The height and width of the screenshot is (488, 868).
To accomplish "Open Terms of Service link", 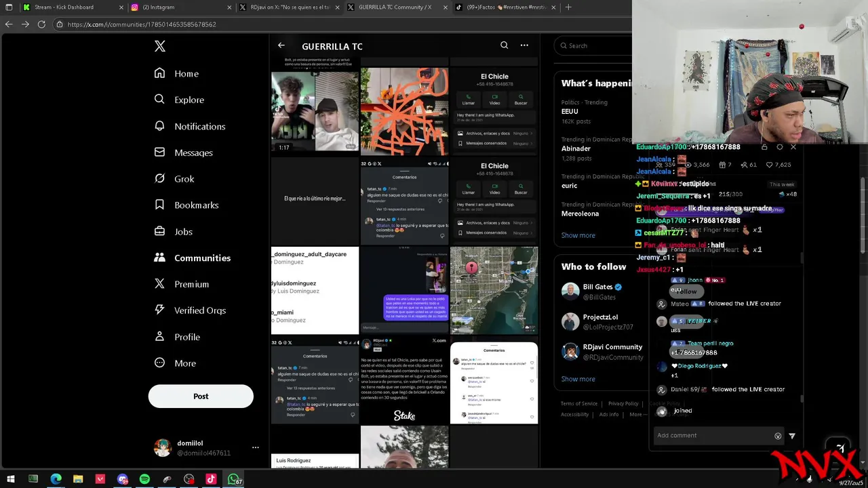I will pyautogui.click(x=579, y=403).
